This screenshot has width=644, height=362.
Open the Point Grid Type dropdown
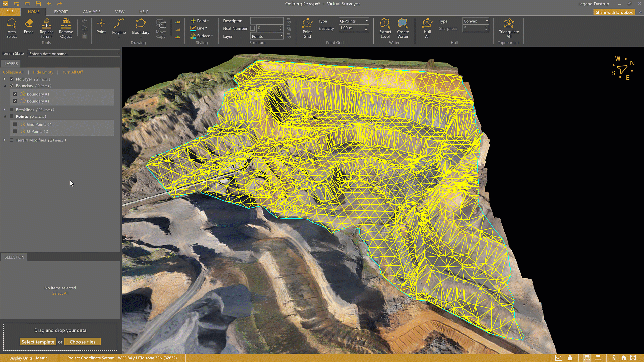pyautogui.click(x=354, y=21)
